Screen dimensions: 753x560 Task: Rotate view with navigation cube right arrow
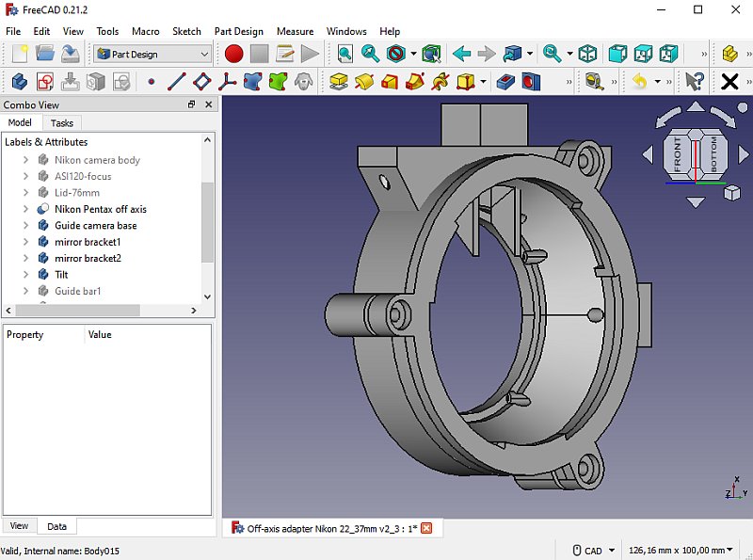click(x=744, y=154)
